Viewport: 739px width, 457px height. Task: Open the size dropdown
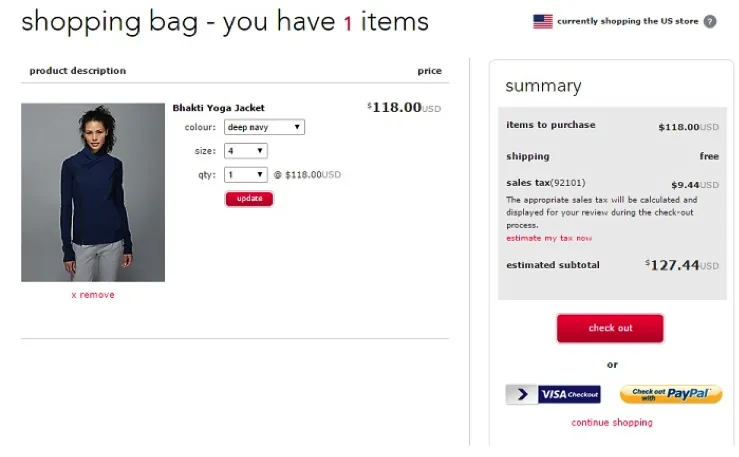pyautogui.click(x=246, y=151)
